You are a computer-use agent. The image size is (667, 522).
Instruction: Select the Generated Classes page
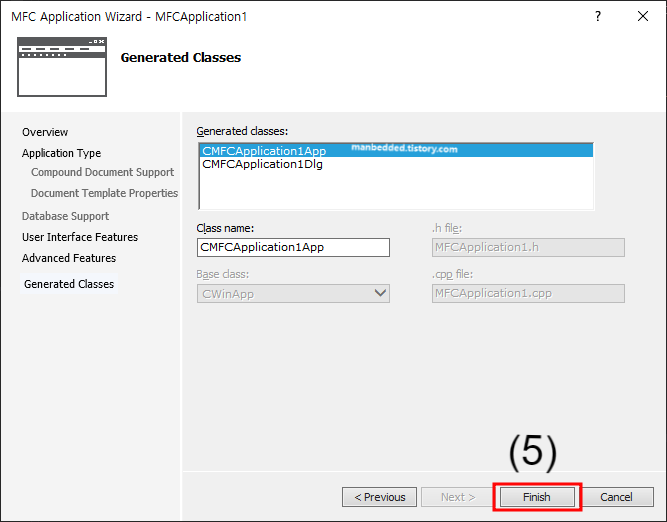(69, 284)
